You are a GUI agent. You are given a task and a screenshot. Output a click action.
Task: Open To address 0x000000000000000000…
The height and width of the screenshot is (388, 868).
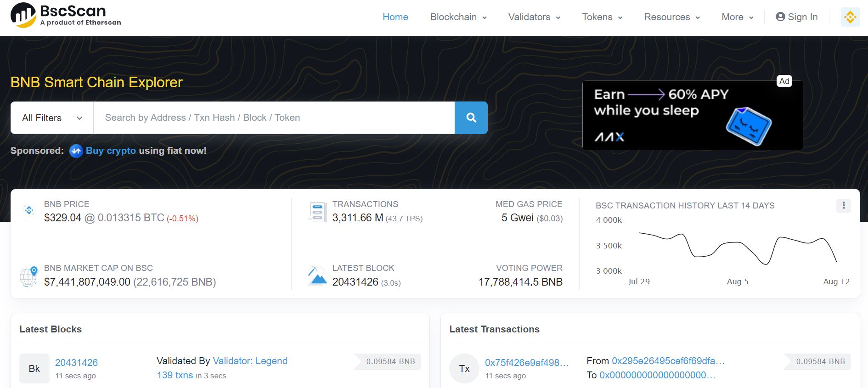click(658, 375)
